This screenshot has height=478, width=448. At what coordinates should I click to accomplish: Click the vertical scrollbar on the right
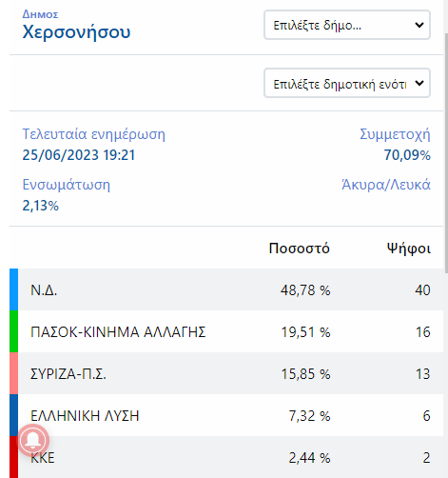[x=445, y=152]
